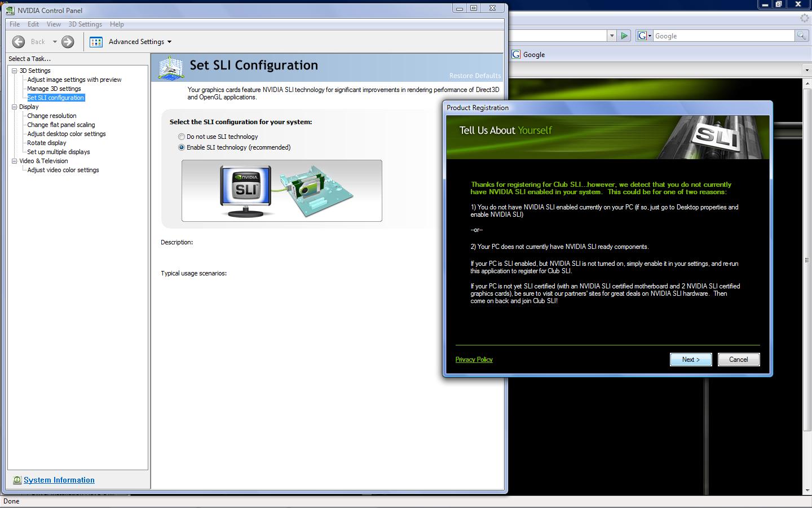
Task: Click the SLI monitor illustration thumbnail
Action: click(x=246, y=191)
